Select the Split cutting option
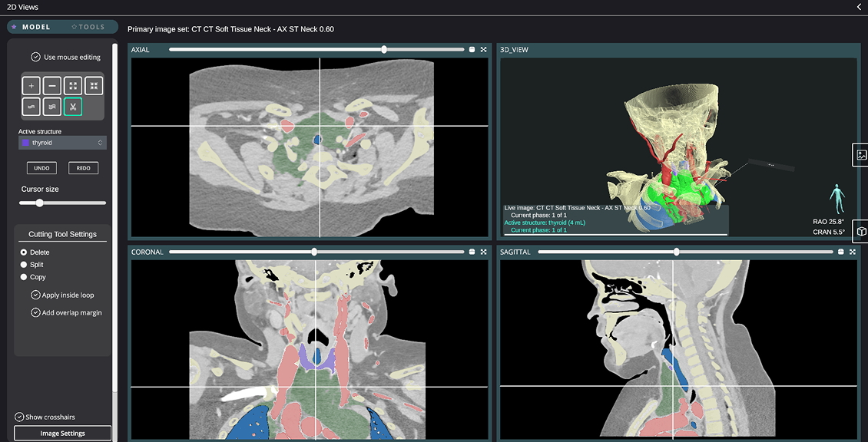The height and width of the screenshot is (442, 868). [x=24, y=265]
